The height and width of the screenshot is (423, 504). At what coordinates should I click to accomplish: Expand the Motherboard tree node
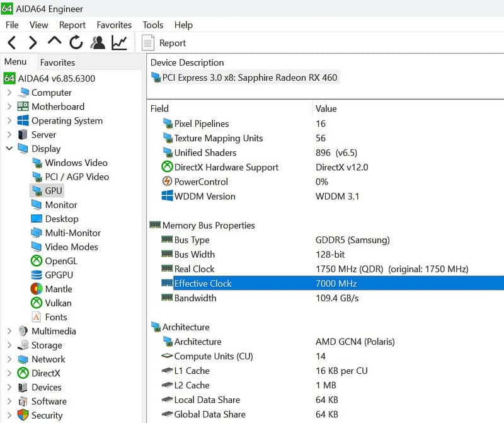coord(9,107)
